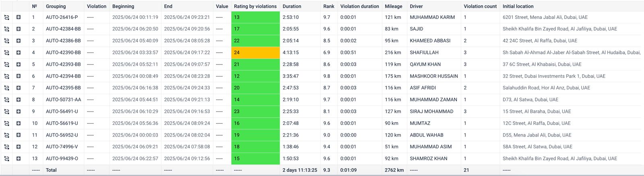This screenshot has height=176, width=644.
Task: Click the route icon for AUTO-56619-U
Action: 6,123
